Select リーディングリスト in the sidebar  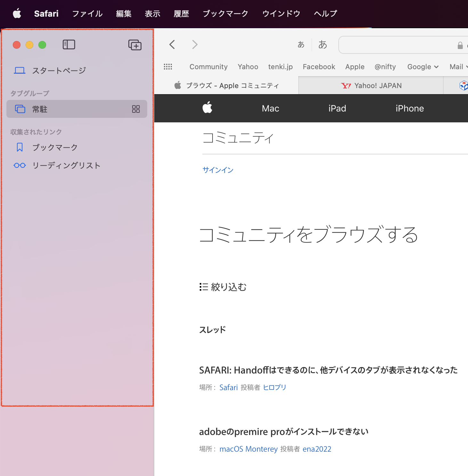66,165
